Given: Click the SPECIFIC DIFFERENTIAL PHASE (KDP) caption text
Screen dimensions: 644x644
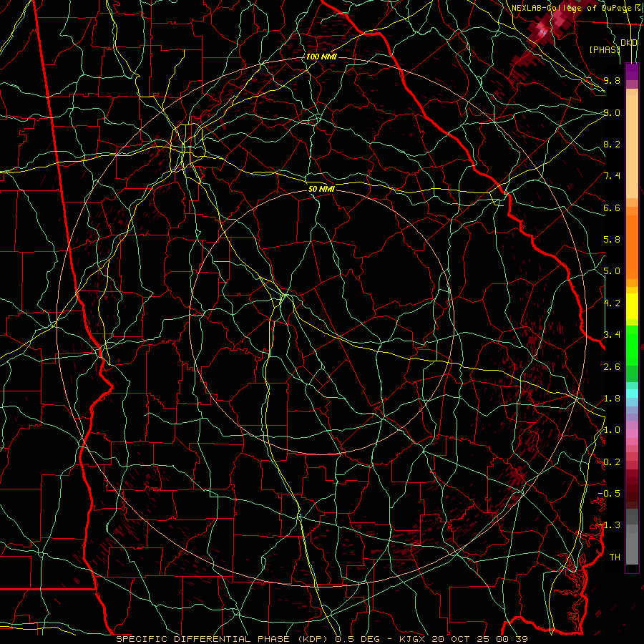Looking at the screenshot, I should coord(224,639).
